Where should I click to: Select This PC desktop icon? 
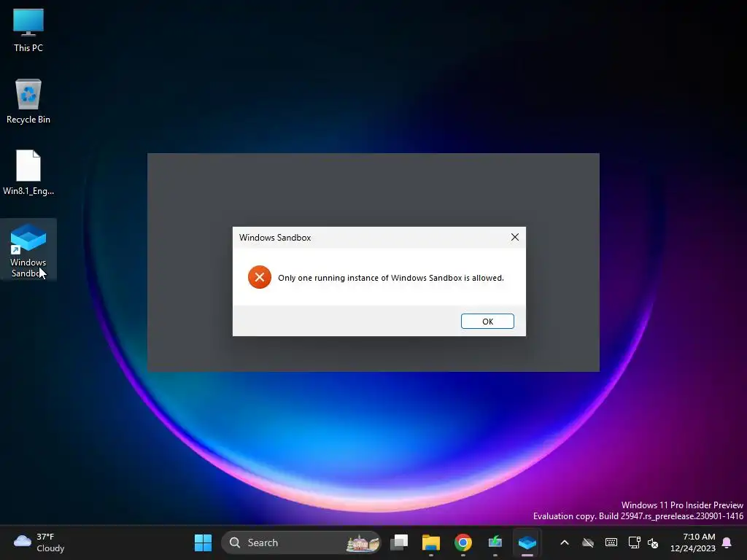pyautogui.click(x=28, y=30)
